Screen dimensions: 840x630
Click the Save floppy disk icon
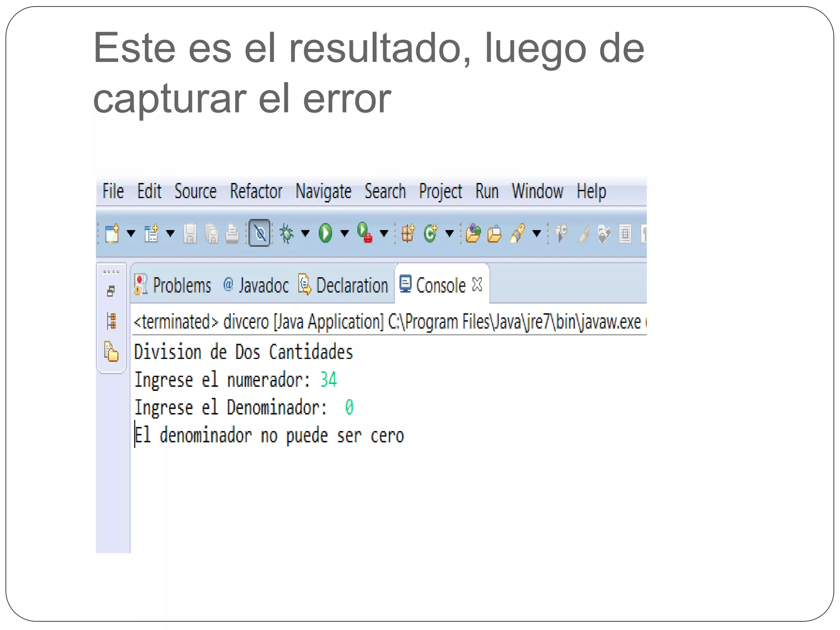coord(190,234)
